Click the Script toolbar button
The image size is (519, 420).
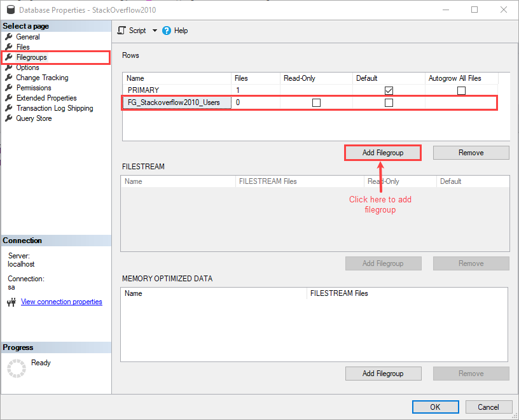[x=132, y=31]
